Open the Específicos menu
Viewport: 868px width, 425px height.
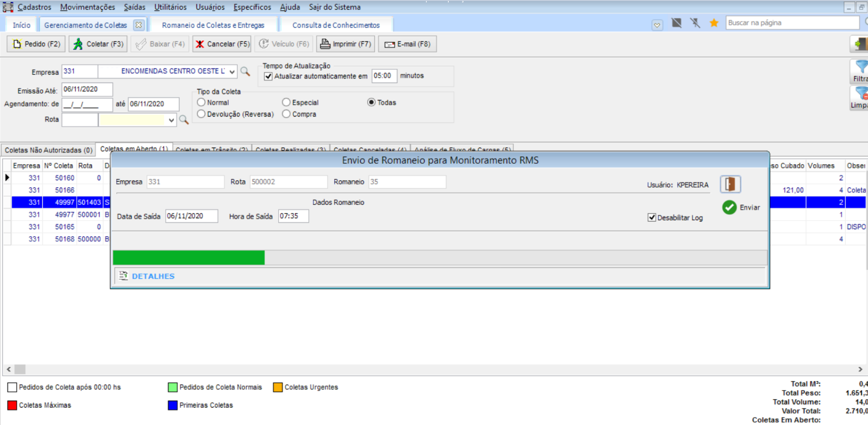[x=252, y=7]
